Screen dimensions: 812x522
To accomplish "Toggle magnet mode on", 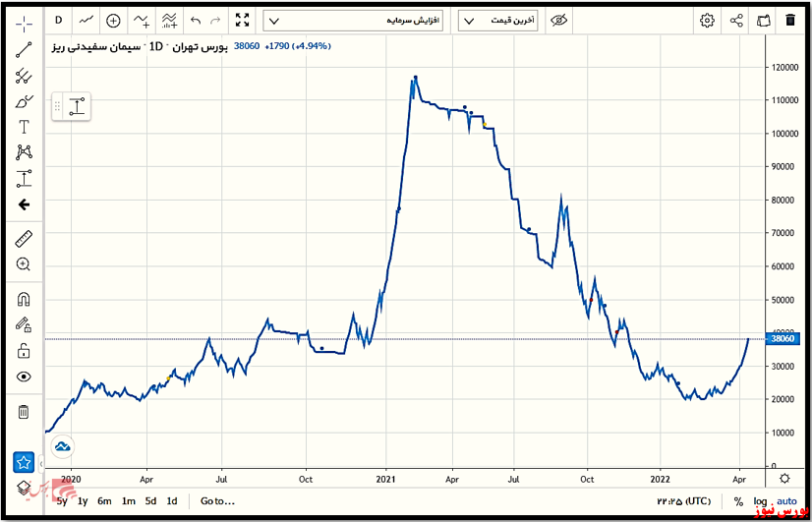I will tap(25, 299).
